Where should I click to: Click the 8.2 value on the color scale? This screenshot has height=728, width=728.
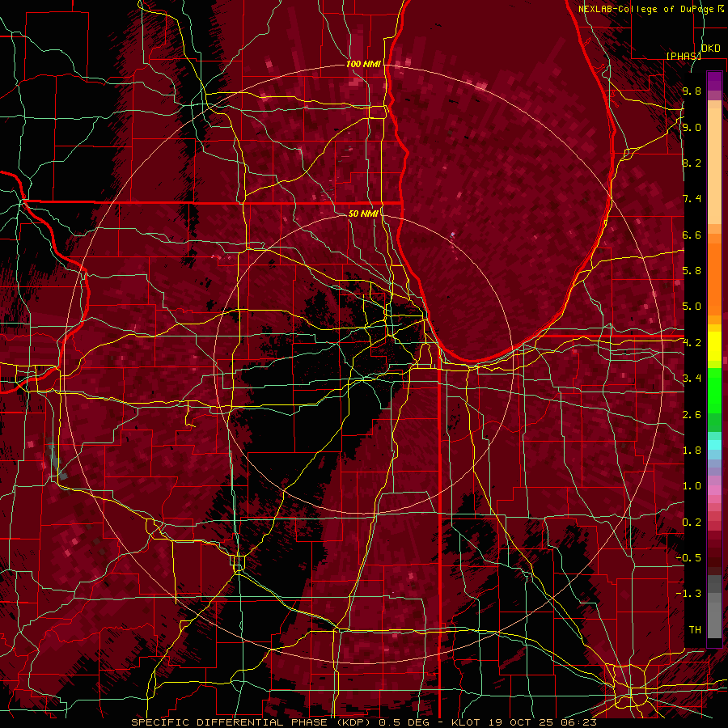692,163
